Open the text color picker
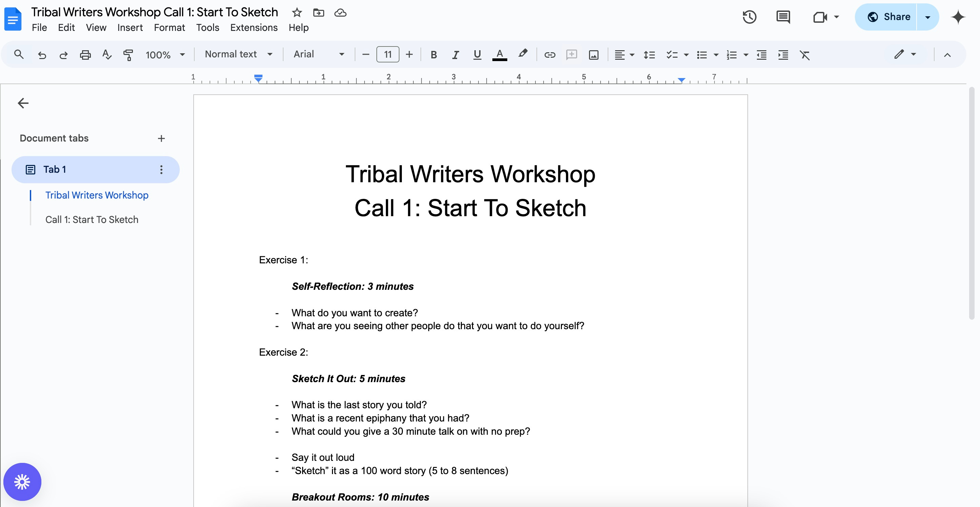 [499, 55]
